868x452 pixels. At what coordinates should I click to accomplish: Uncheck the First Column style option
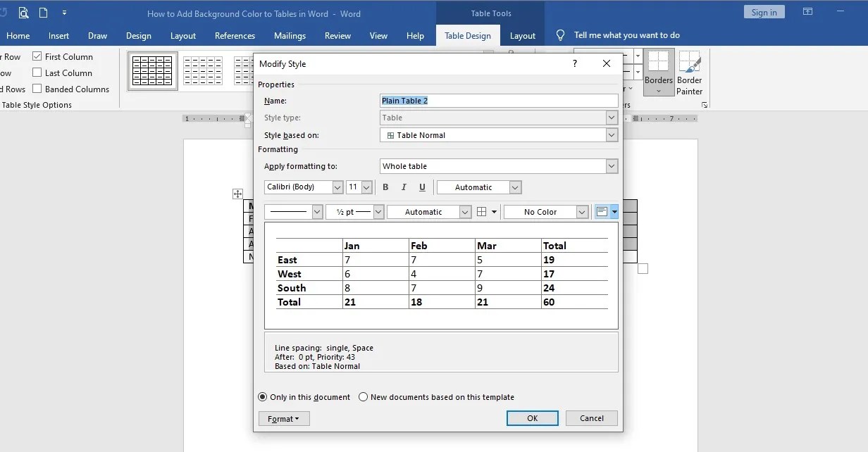36,56
